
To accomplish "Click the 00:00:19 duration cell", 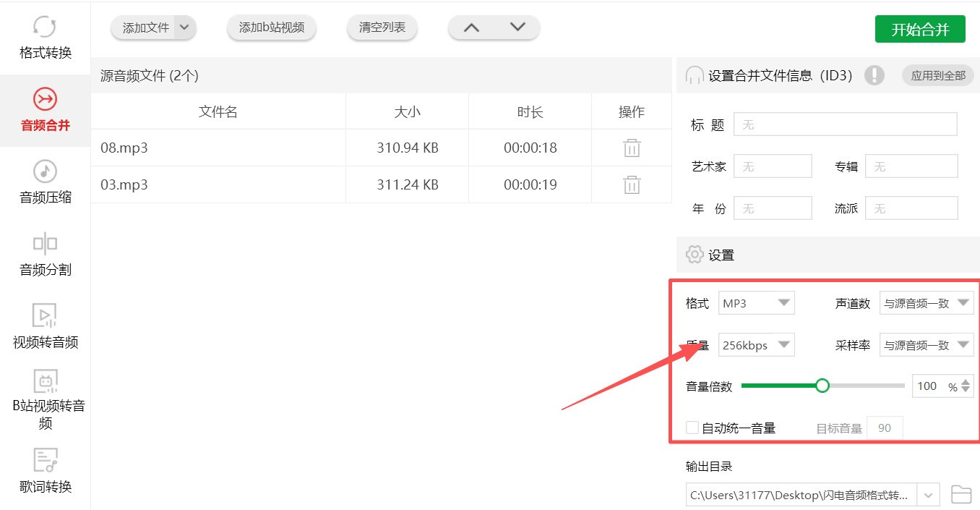I will (x=530, y=184).
